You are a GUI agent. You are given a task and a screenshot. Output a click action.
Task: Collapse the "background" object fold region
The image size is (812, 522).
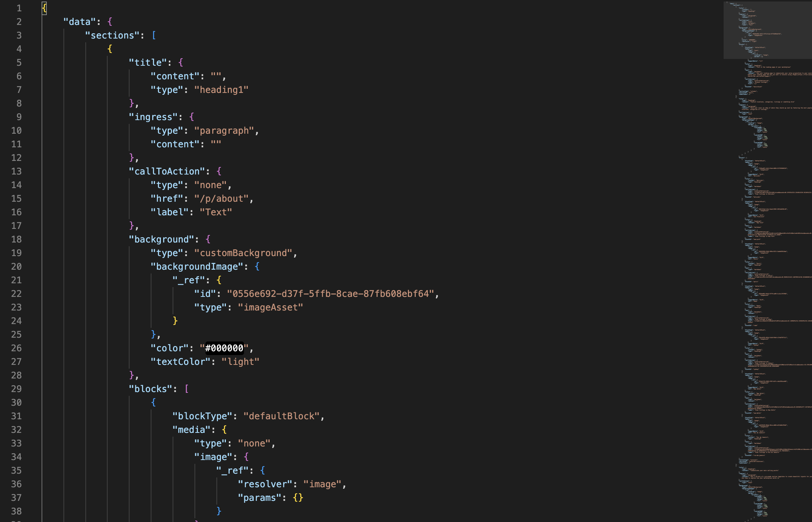coord(32,239)
